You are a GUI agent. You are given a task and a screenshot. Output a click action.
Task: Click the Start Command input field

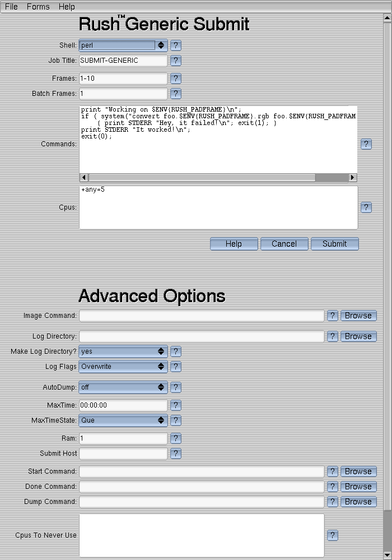(202, 471)
